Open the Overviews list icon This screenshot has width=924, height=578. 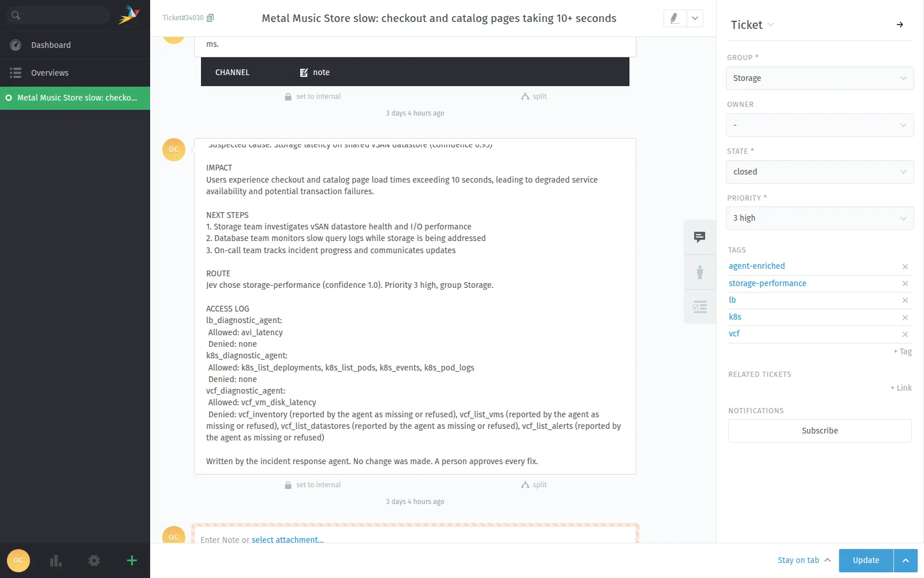(x=16, y=73)
